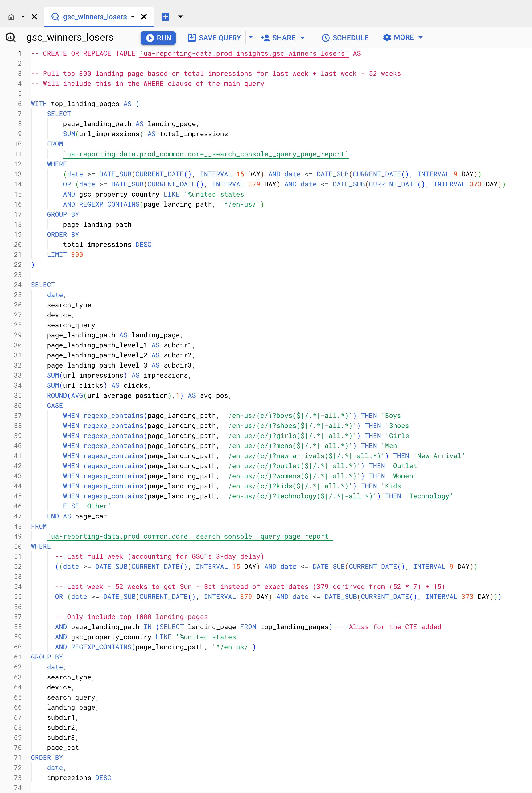Save the query

pyautogui.click(x=214, y=38)
